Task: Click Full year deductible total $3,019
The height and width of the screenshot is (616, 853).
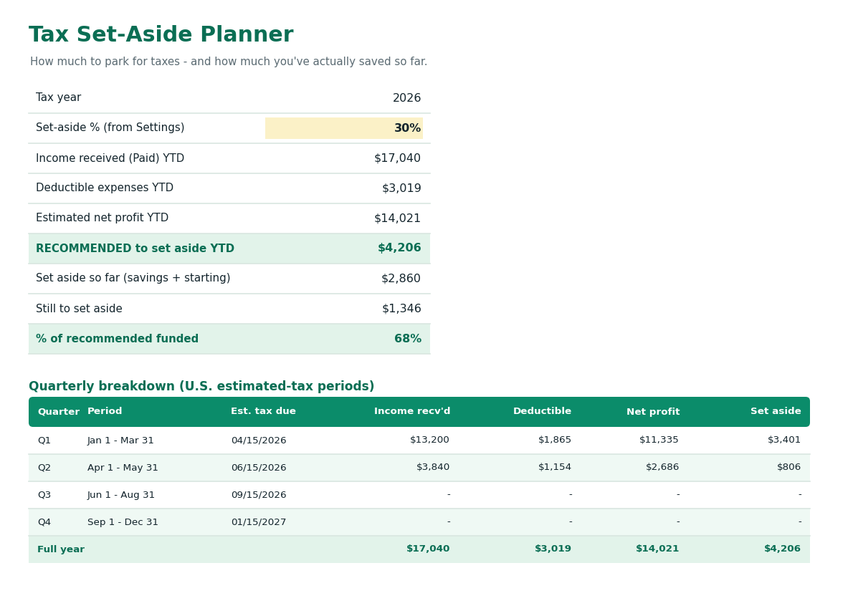Action: pyautogui.click(x=553, y=549)
